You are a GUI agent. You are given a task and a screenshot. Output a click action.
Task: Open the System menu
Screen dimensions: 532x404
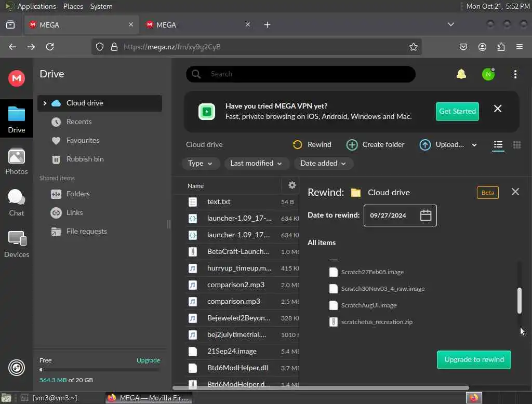click(x=101, y=6)
